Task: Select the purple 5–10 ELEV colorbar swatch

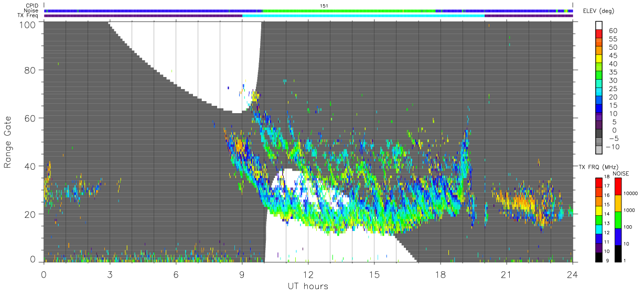Action: [599, 117]
